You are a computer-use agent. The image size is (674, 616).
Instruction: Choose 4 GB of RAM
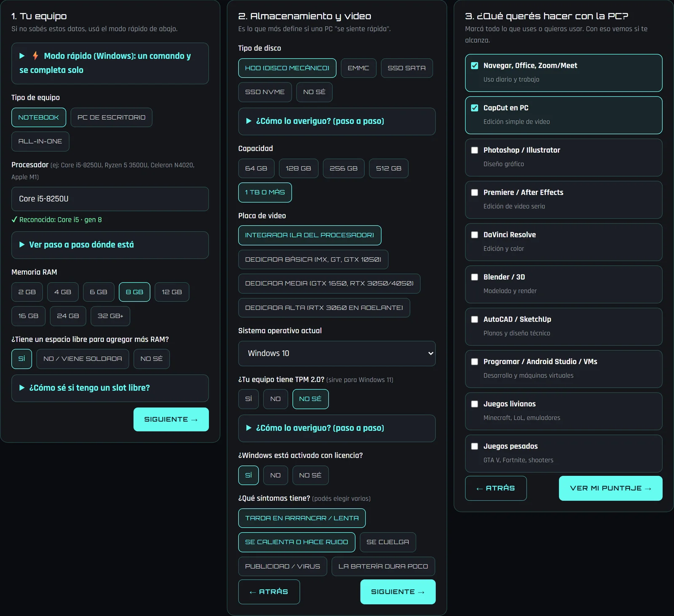tap(63, 292)
